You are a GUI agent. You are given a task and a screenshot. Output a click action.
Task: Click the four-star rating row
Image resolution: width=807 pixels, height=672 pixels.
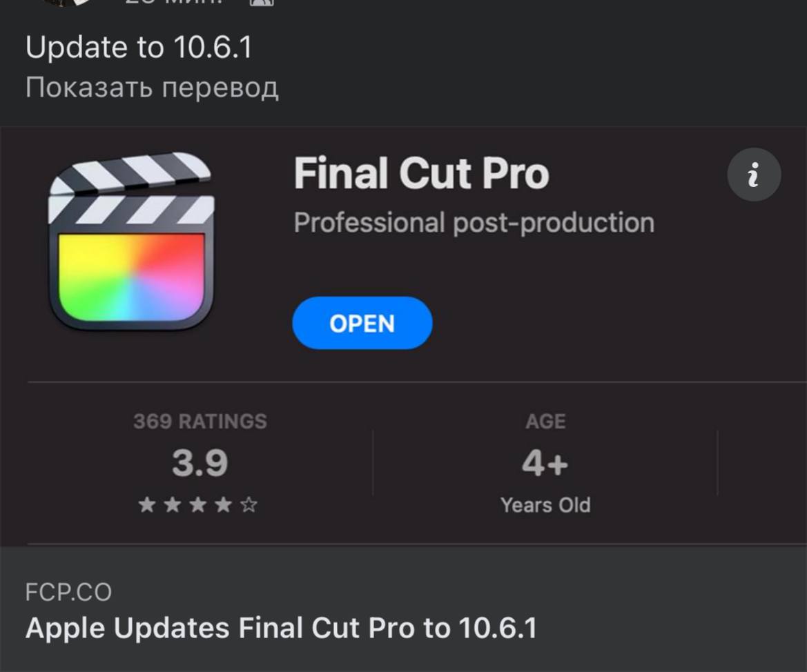198,505
